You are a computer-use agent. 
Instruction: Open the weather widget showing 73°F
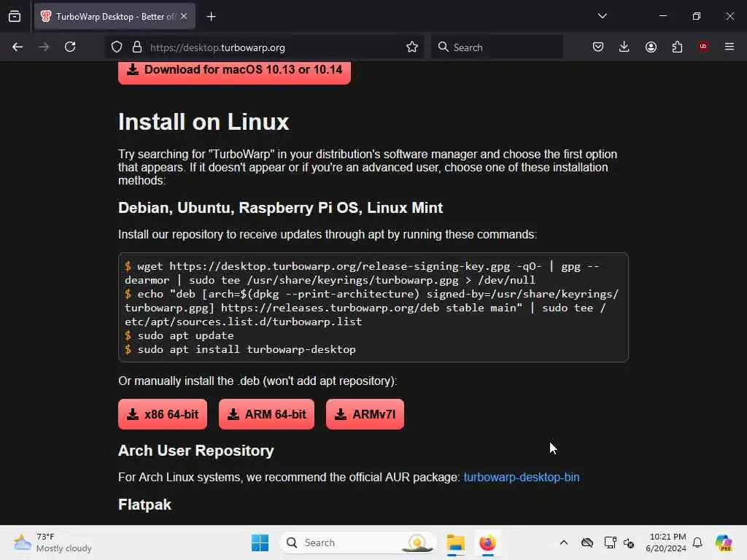(x=53, y=542)
